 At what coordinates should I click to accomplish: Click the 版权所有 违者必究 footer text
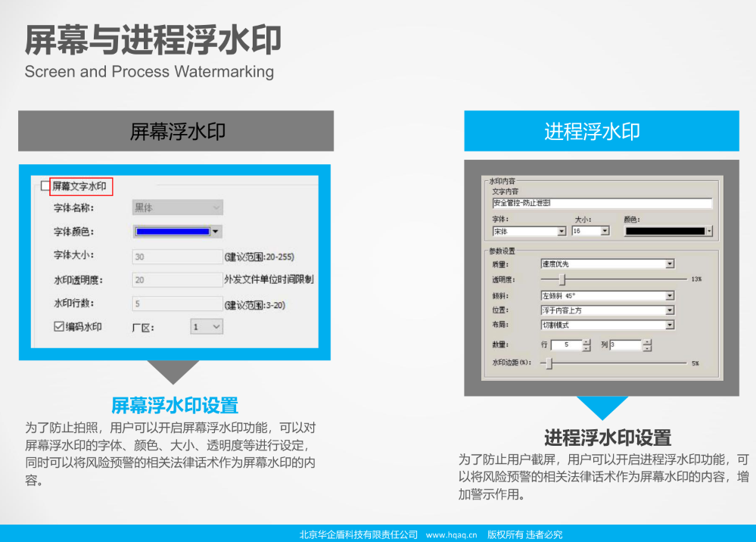[x=524, y=534]
